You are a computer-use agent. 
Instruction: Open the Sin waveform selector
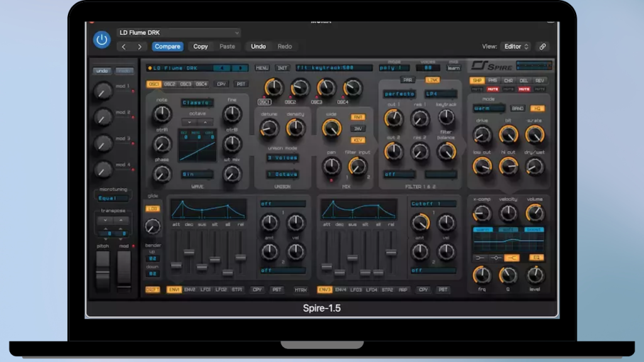tap(197, 175)
